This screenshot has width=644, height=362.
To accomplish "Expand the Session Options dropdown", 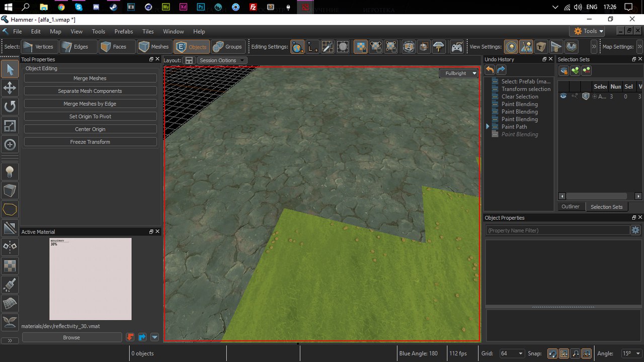I will [221, 60].
